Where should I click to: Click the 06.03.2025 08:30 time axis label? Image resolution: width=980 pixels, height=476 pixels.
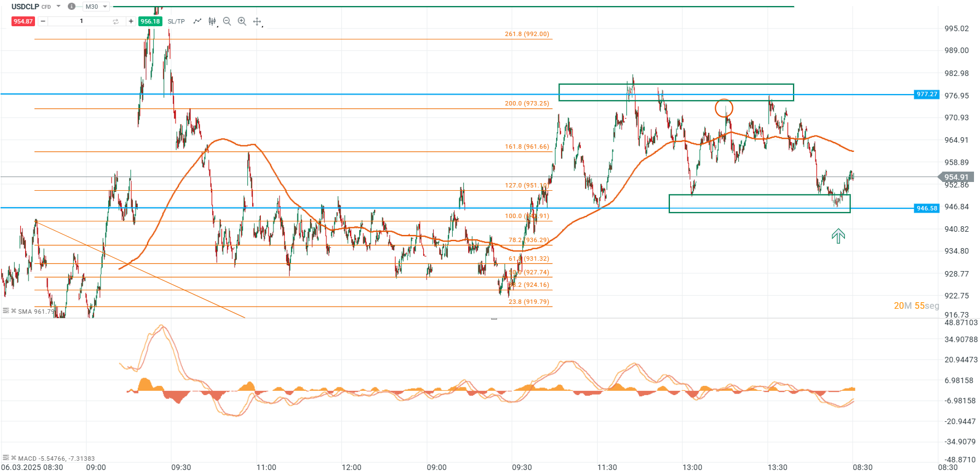click(32, 467)
